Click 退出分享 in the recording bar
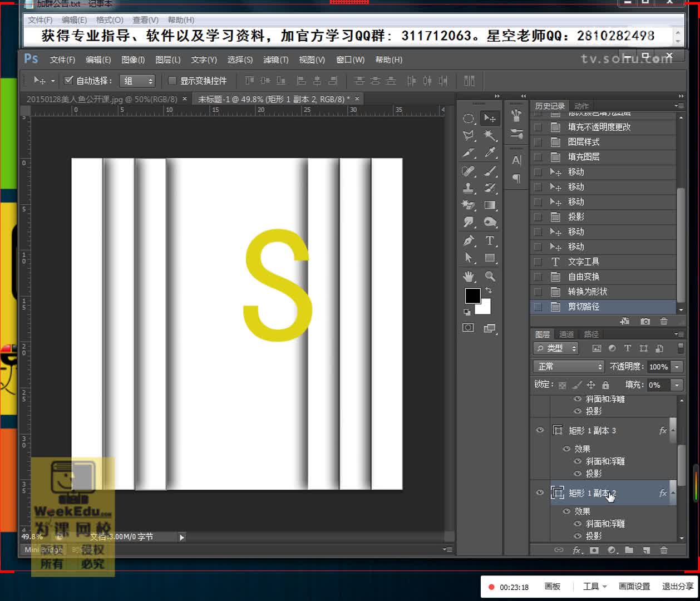 click(678, 587)
